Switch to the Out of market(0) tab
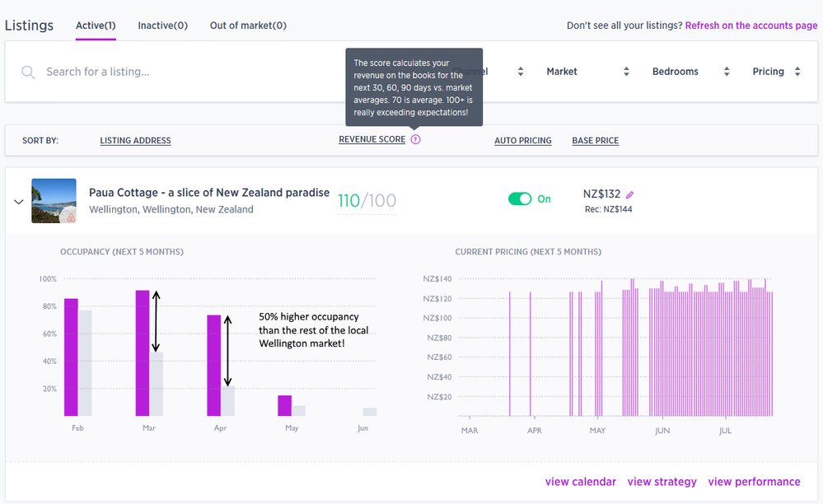Image resolution: width=823 pixels, height=504 pixels. click(248, 26)
